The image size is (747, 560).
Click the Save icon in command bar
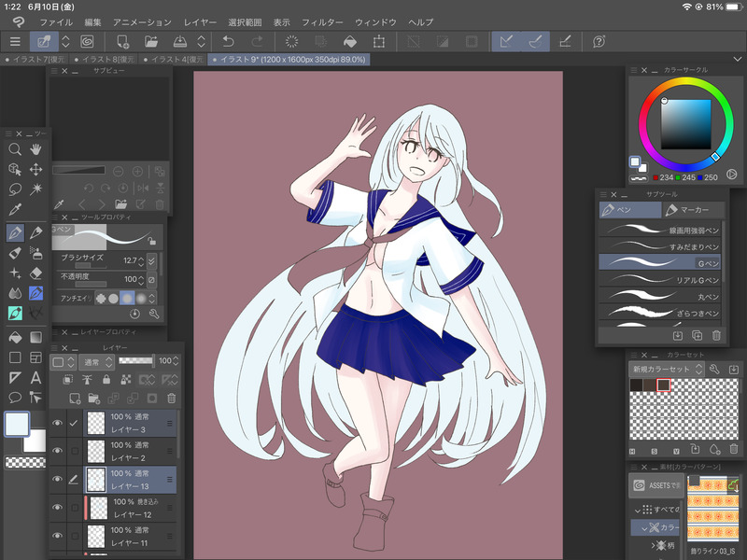coord(179,41)
